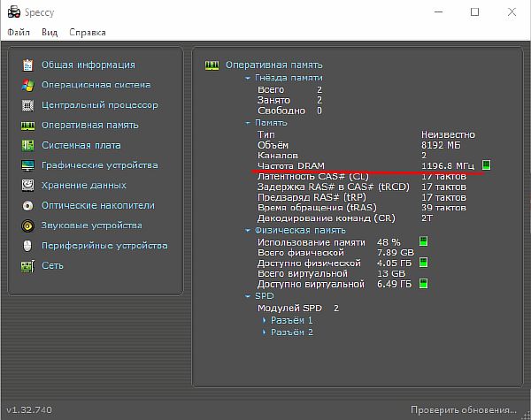Image resolution: width=531 pixels, height=420 pixels.
Task: Click the network card icon
Action: tap(27, 266)
